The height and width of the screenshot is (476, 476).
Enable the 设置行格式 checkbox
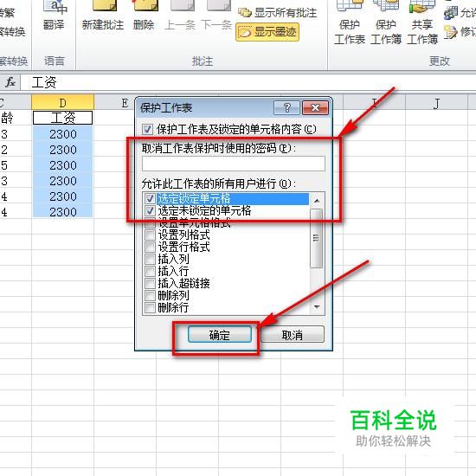[150, 247]
